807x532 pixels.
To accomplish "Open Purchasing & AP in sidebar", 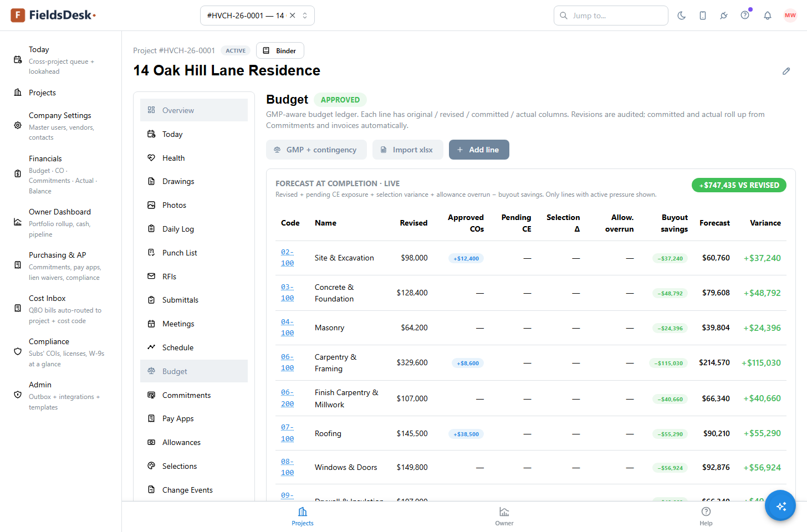I will [x=60, y=265].
